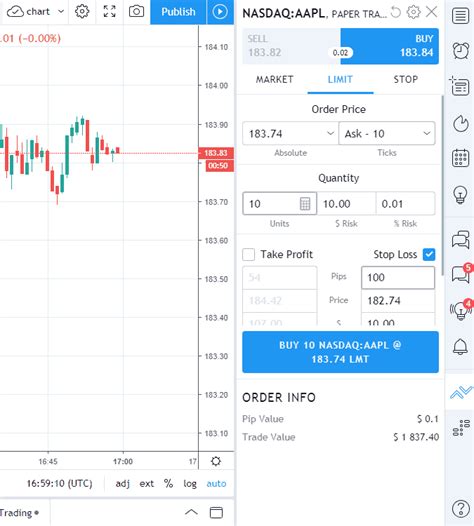474x526 pixels.
Task: Open the Economic Calendar icon
Action: pyautogui.click(x=460, y=158)
